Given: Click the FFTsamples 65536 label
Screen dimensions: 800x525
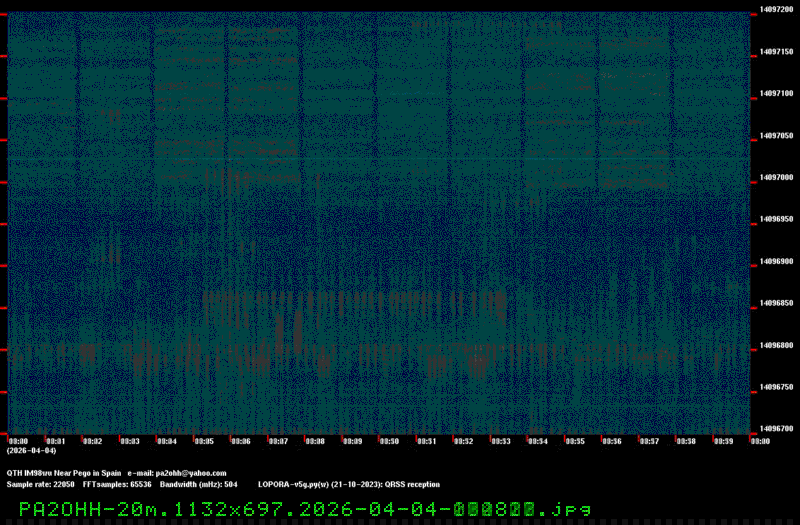Looking at the screenshot, I should 117,484.
